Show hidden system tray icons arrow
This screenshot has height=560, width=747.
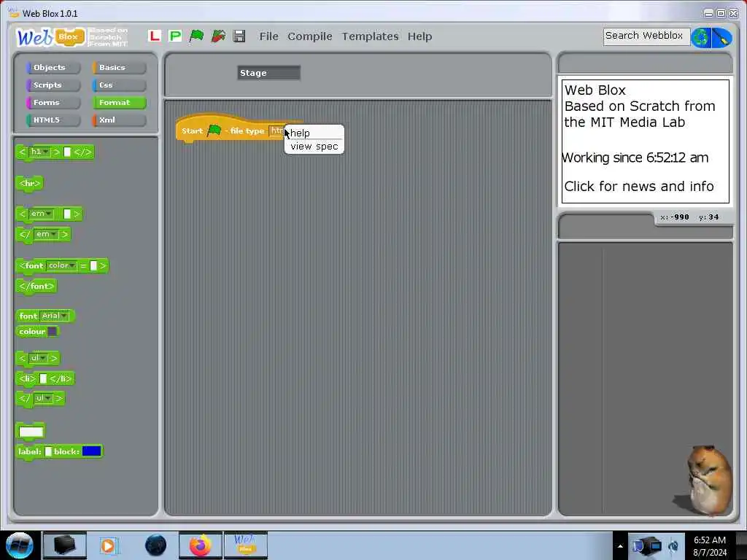click(620, 546)
